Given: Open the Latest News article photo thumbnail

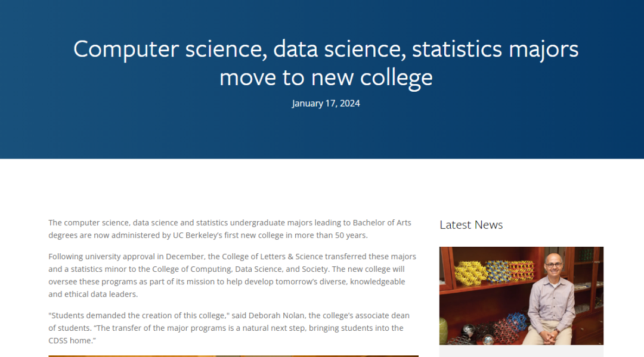Looking at the screenshot, I should pyautogui.click(x=521, y=296).
